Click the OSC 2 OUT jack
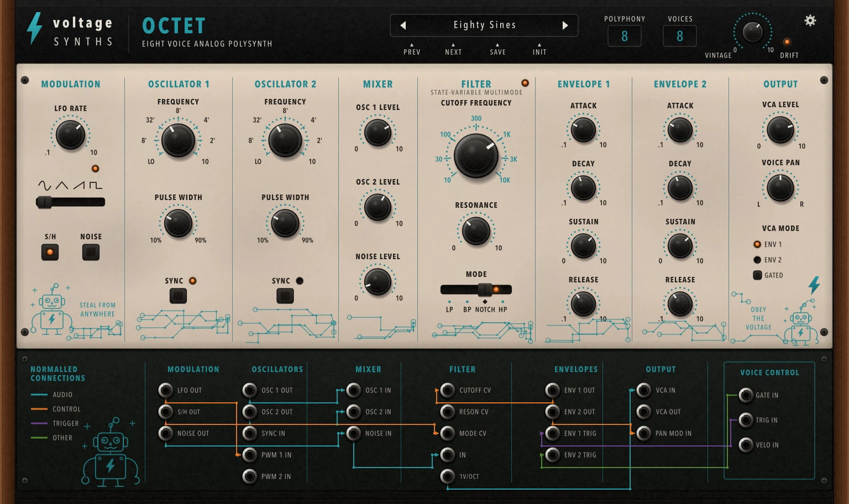 (250, 412)
